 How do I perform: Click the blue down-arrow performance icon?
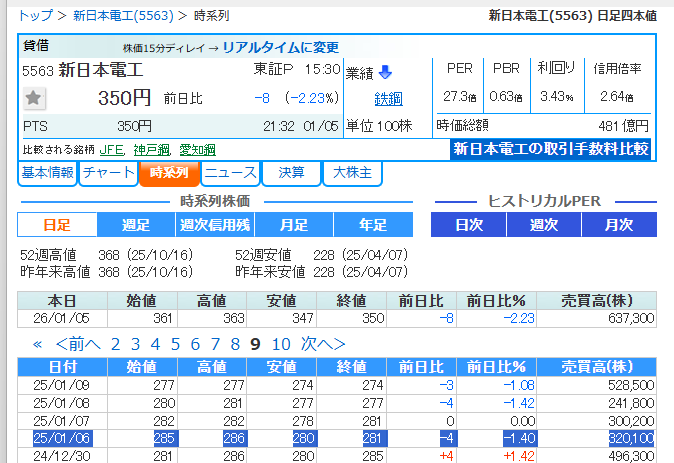386,72
